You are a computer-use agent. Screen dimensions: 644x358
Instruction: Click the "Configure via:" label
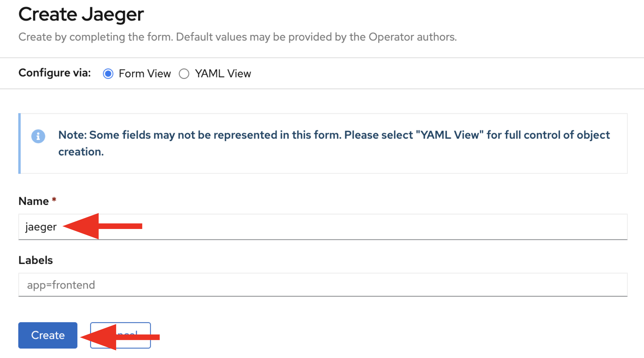point(54,73)
